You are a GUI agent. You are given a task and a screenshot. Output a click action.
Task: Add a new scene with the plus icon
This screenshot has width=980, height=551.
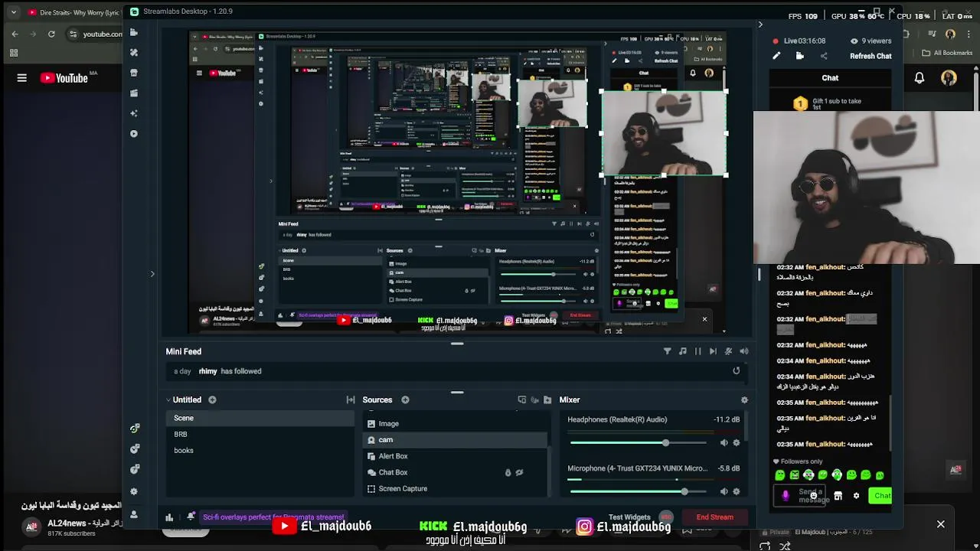pyautogui.click(x=212, y=399)
